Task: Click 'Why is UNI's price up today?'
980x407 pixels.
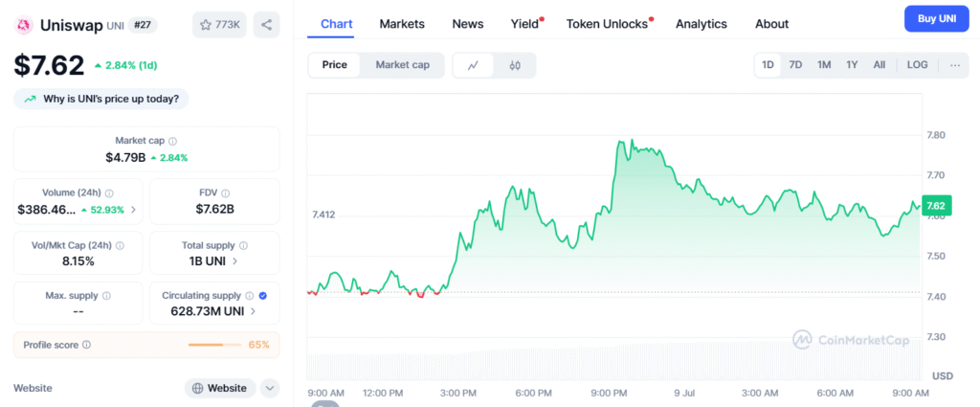Action: pyautogui.click(x=101, y=99)
